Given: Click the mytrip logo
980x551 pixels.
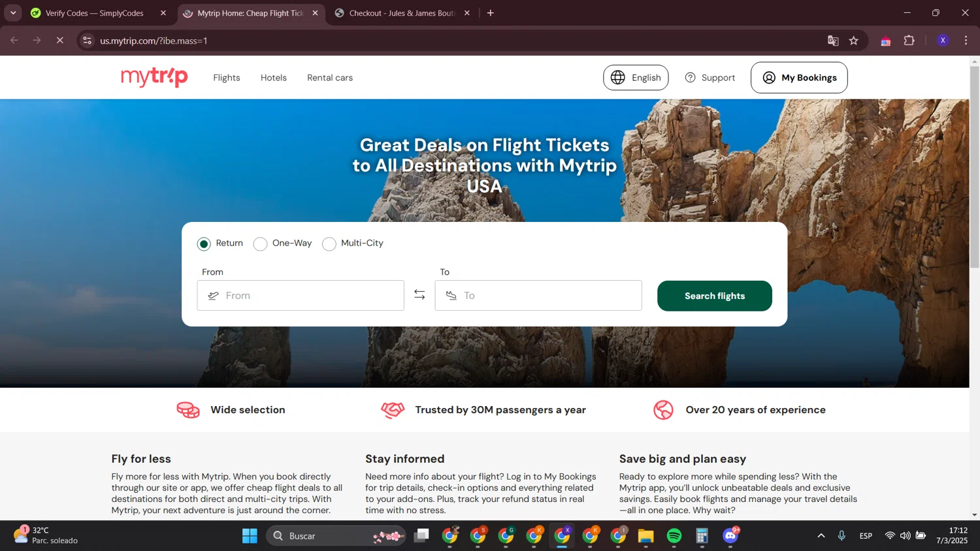Looking at the screenshot, I should click(x=154, y=77).
